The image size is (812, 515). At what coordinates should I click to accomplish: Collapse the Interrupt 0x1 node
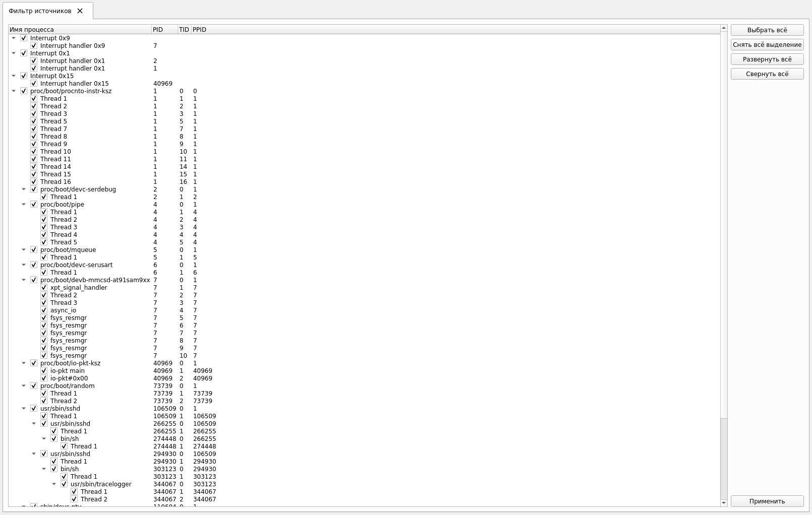pos(14,53)
